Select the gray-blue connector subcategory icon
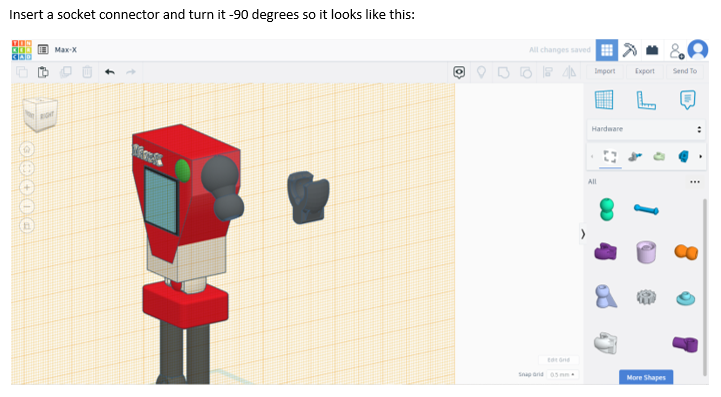This screenshot has height=397, width=721. (x=635, y=157)
